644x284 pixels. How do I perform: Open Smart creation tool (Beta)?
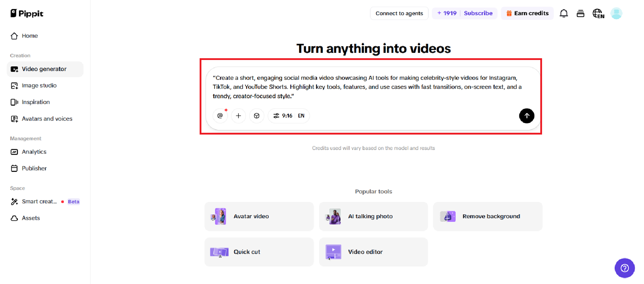click(45, 202)
